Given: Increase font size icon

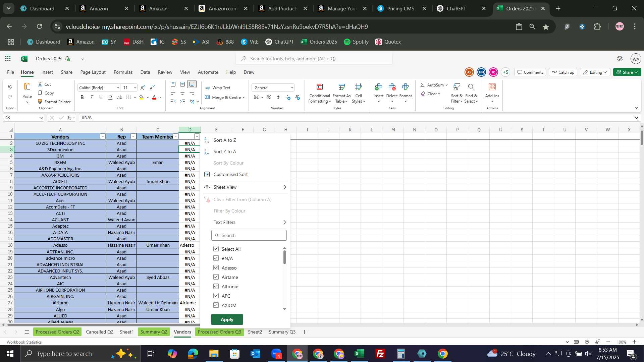Looking at the screenshot, I should point(143,88).
